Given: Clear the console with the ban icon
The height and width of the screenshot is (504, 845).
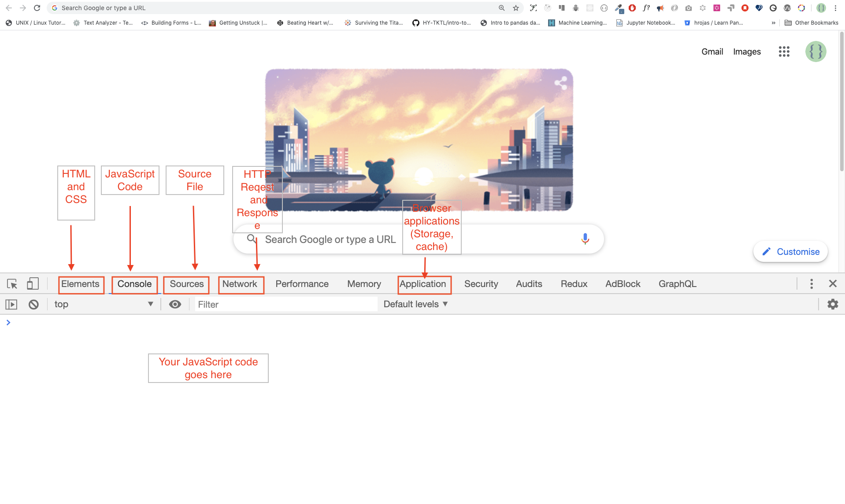Looking at the screenshot, I should click(x=33, y=304).
